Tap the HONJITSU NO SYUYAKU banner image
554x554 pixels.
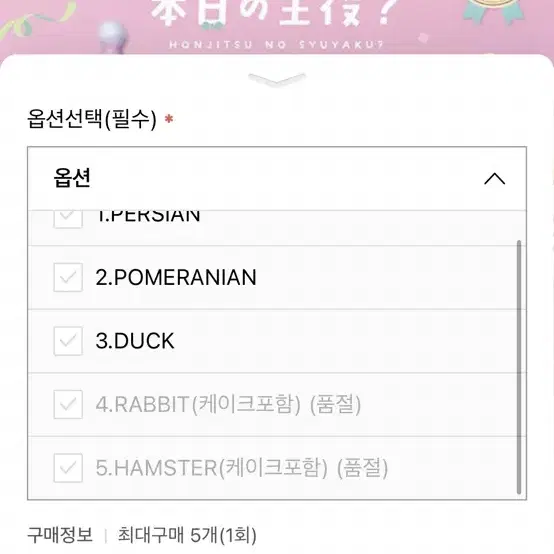tap(277, 28)
